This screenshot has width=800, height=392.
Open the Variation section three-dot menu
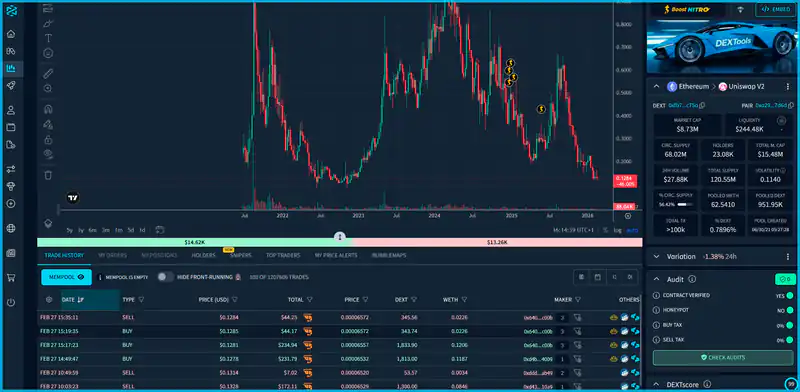[x=788, y=257]
